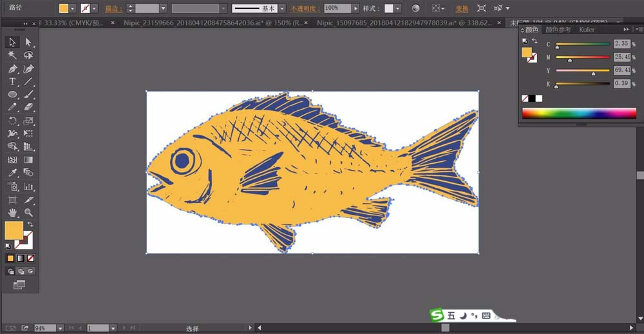Collapse Color panel with double arrow
Image resolution: width=644 pixels, height=334 pixels.
[x=626, y=29]
